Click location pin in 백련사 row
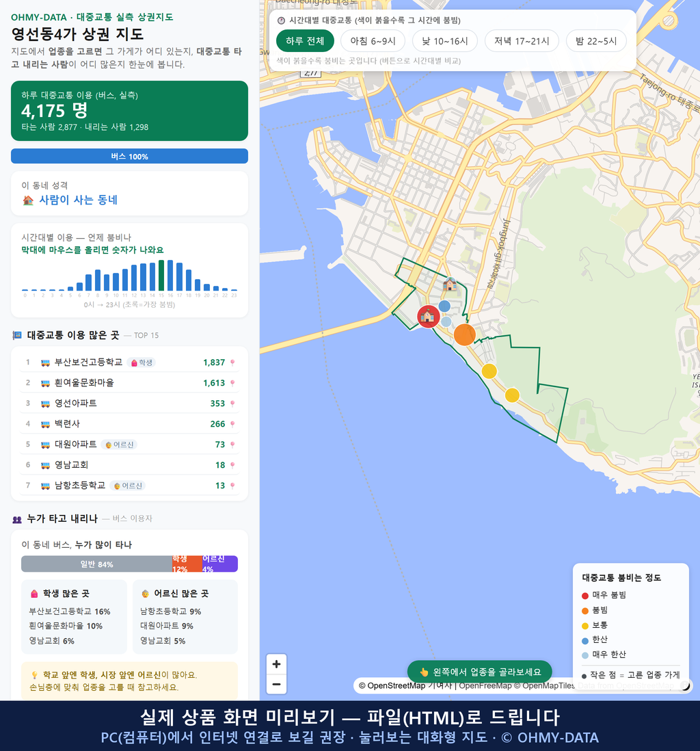This screenshot has height=751, width=700. (232, 424)
